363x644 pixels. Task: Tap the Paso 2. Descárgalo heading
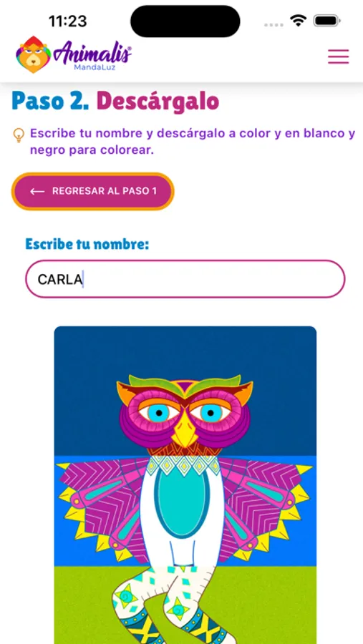(115, 101)
